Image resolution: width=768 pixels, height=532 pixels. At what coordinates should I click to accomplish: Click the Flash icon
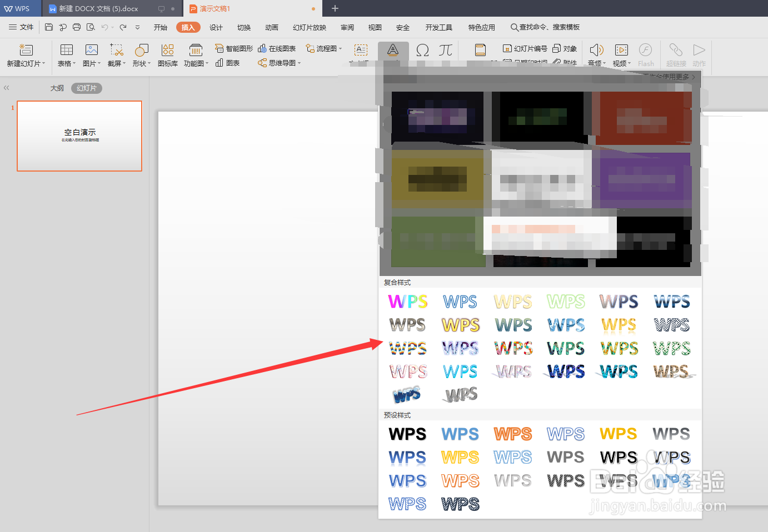coord(645,50)
